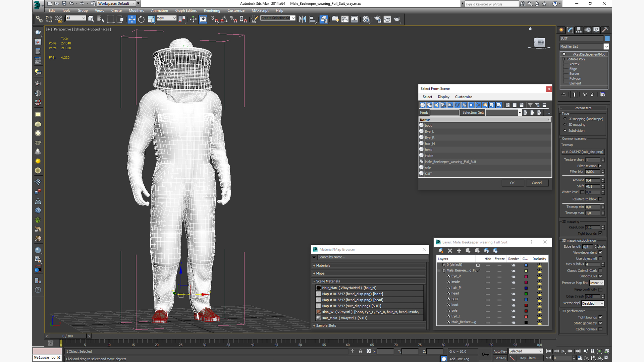Select hair_M in Select From Scene list
This screenshot has width=644, height=362.
pyautogui.click(x=485, y=144)
